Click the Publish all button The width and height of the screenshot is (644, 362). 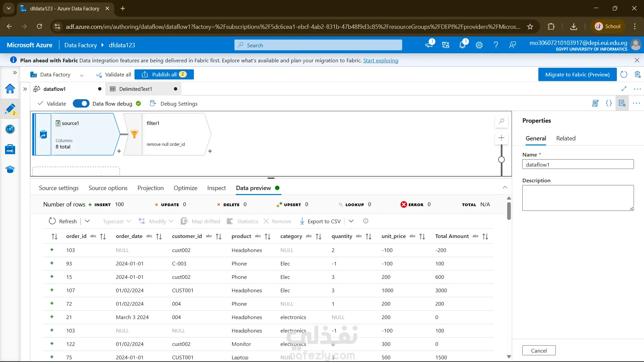(x=164, y=74)
